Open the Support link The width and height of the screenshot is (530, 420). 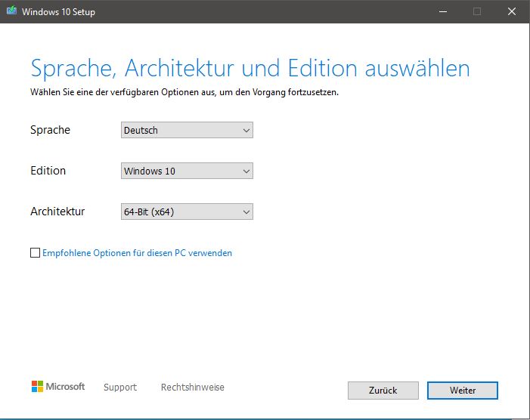(x=120, y=388)
